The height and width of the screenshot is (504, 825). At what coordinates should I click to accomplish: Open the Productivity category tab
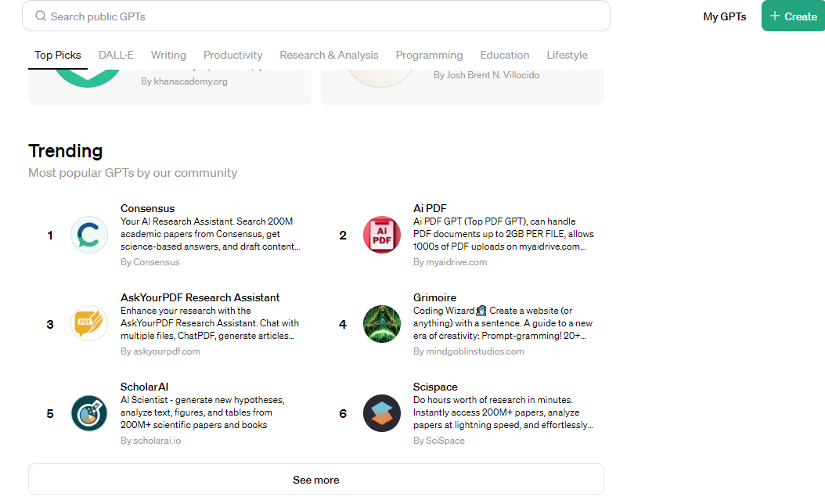coord(232,56)
